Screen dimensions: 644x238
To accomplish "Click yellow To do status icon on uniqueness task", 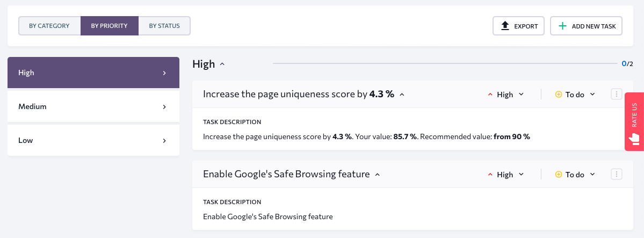I will (558, 95).
